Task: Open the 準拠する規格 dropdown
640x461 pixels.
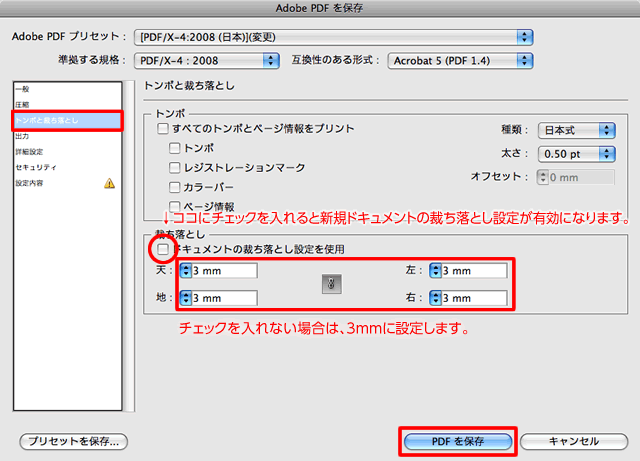Action: click(x=207, y=61)
